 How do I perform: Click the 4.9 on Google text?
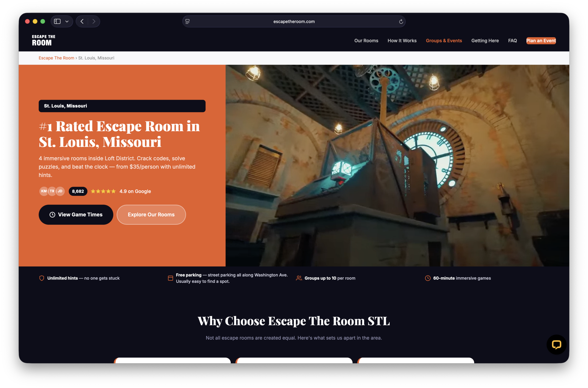coord(135,191)
